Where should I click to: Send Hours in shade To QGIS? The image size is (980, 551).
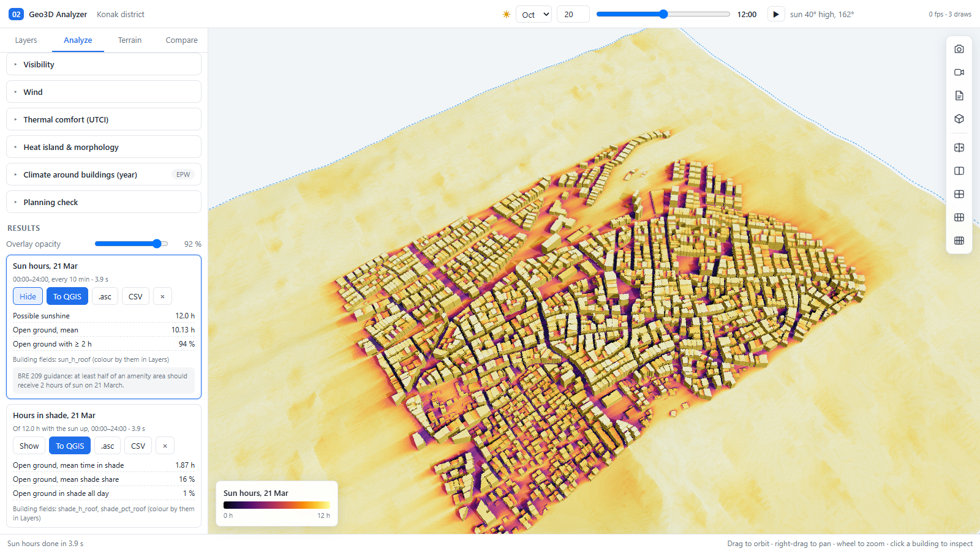(x=70, y=446)
